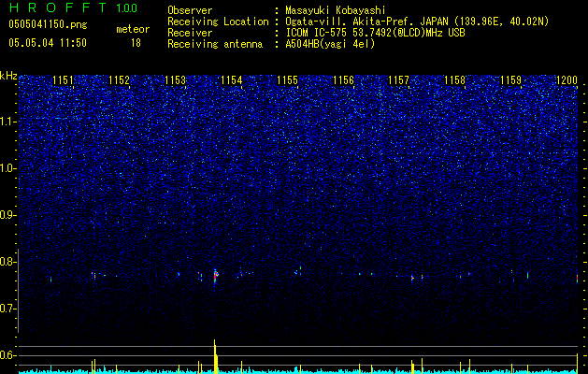
Task: Click the 1152 time marker
Action: pyautogui.click(x=120, y=80)
